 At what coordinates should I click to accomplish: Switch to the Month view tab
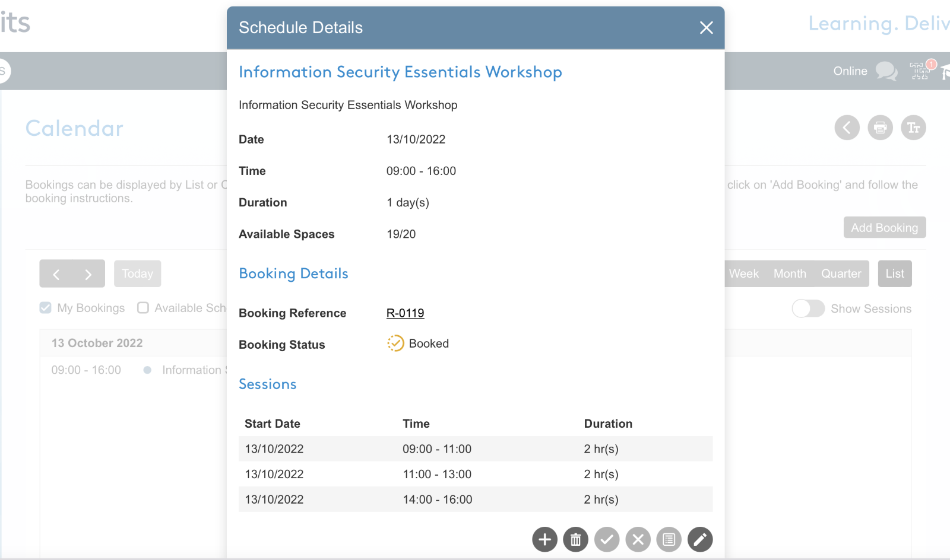click(x=790, y=273)
